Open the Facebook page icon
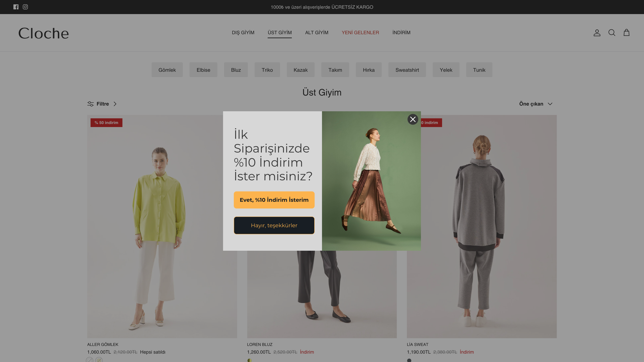 16,7
